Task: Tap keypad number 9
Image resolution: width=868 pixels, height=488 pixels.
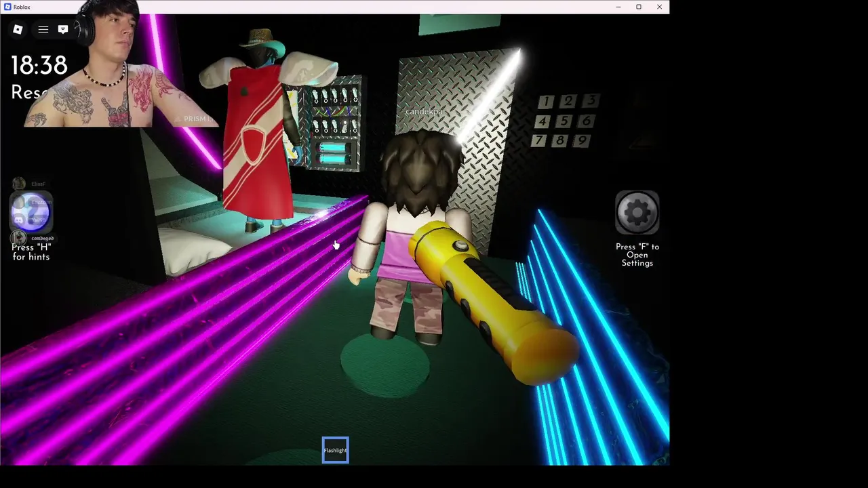Action: (582, 140)
